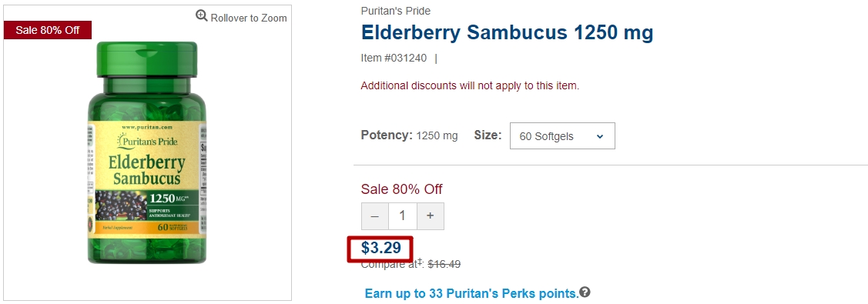This screenshot has width=868, height=304.
Task: Increase quantity with the plus button
Action: [430, 216]
